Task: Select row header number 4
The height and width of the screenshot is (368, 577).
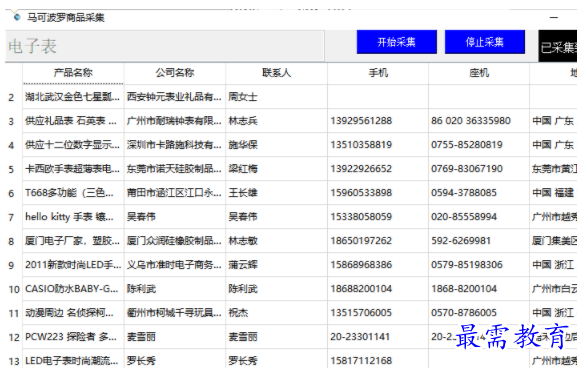Action: tap(11, 145)
